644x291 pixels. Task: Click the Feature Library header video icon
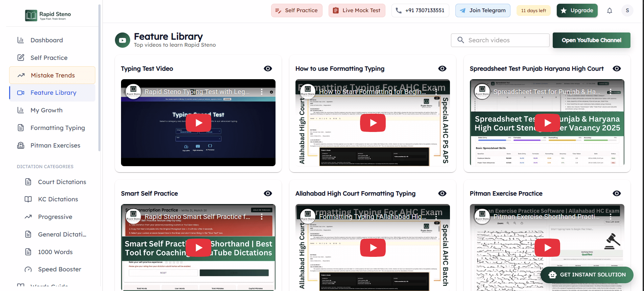tap(122, 40)
